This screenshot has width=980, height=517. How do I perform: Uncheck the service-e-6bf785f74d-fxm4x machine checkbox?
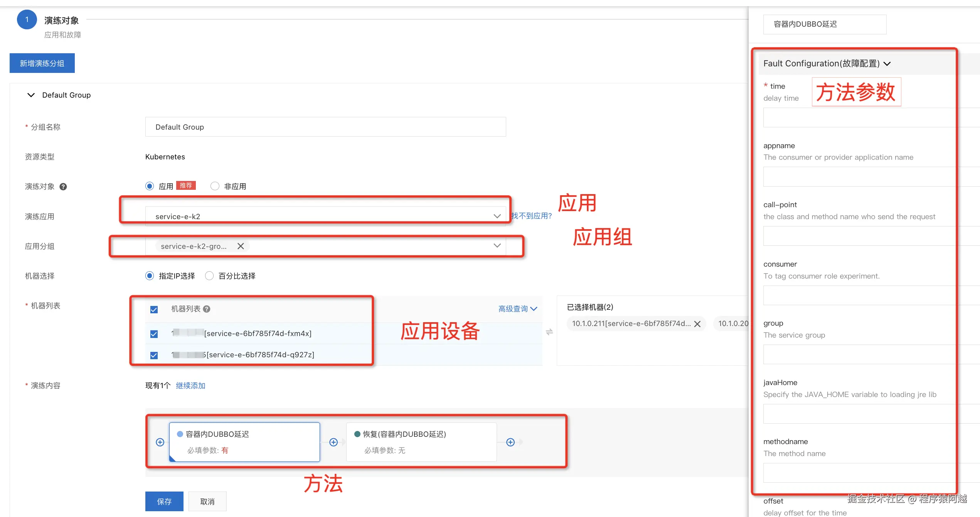pos(154,334)
